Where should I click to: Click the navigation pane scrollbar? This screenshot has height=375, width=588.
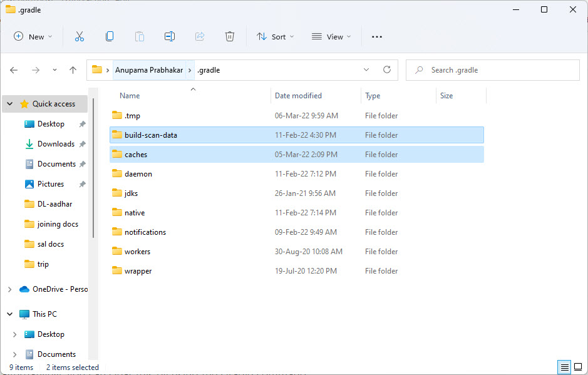pos(93,168)
